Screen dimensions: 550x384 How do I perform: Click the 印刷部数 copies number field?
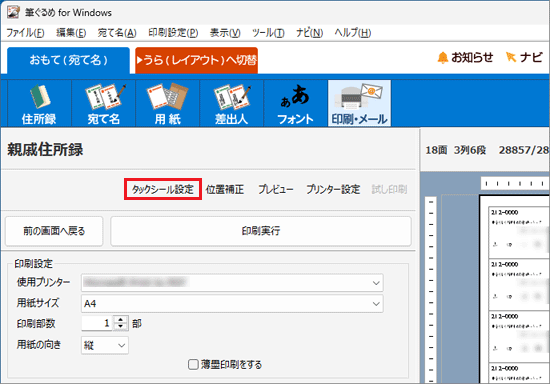click(98, 323)
